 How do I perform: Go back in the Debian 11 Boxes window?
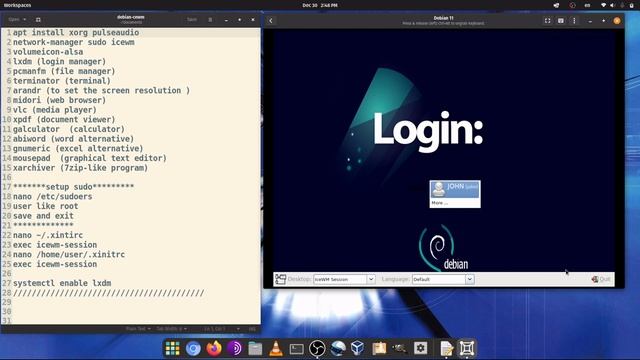pos(271,20)
